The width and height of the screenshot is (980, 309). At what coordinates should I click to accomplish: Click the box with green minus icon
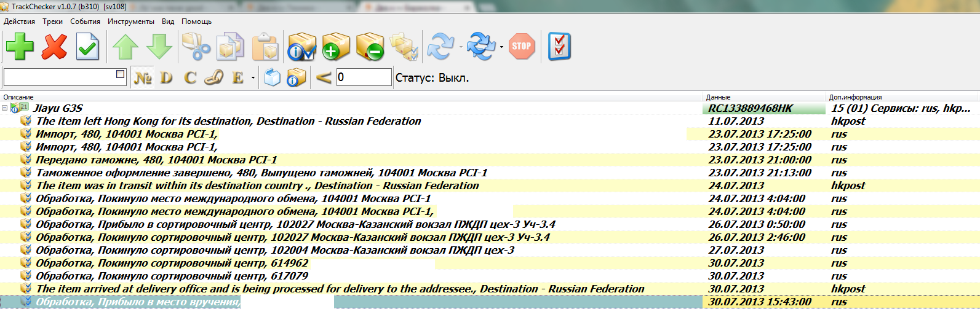point(370,47)
